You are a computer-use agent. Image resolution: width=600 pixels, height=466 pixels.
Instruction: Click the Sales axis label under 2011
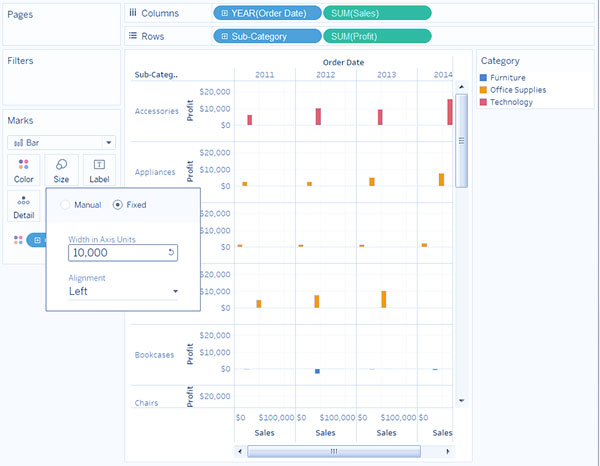pos(264,433)
